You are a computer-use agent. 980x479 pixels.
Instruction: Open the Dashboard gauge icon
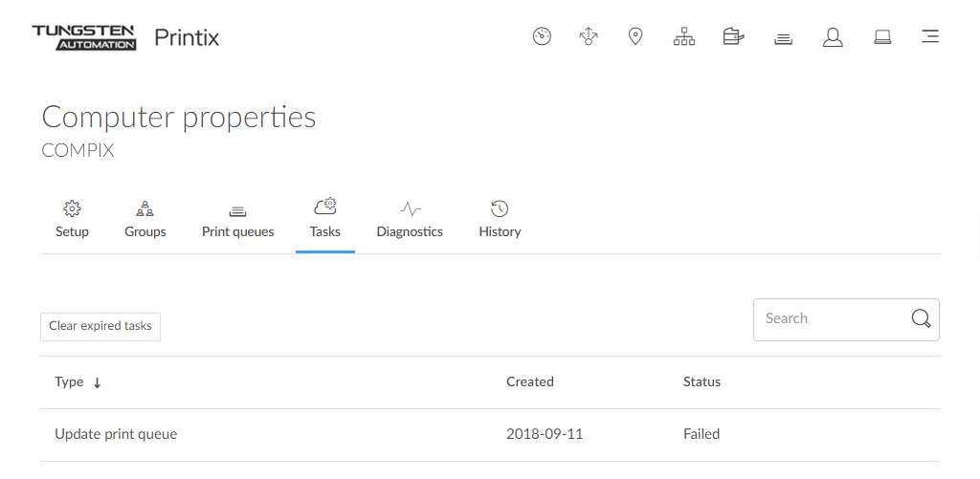[x=542, y=37]
